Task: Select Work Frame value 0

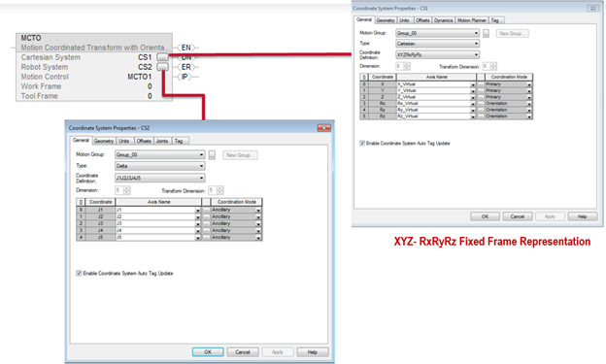Action: point(150,86)
